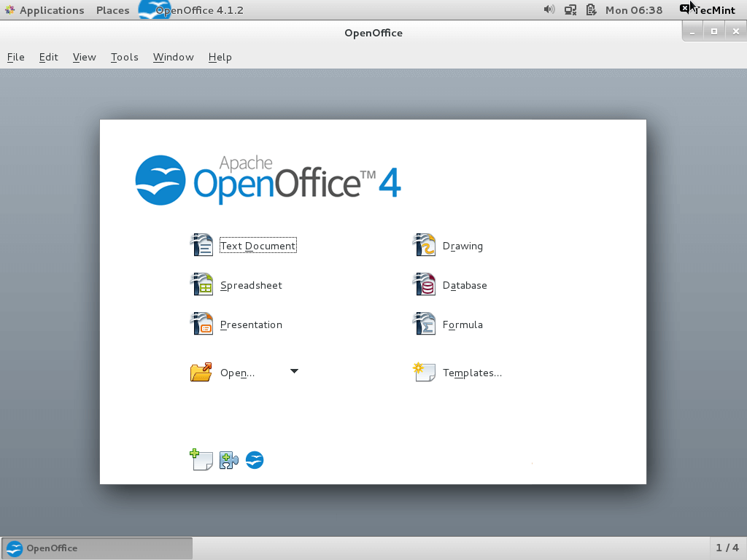Click the Open... label

click(x=237, y=373)
